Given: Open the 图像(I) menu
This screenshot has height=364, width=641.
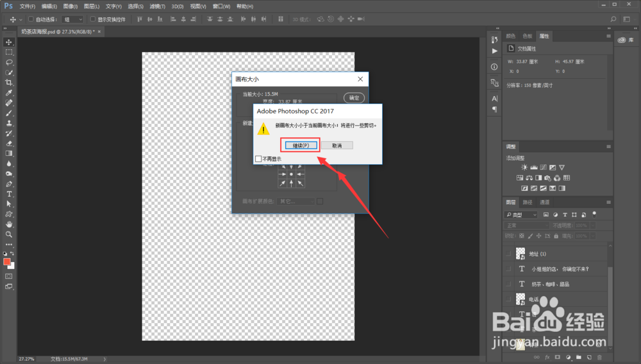Looking at the screenshot, I should pos(71,6).
